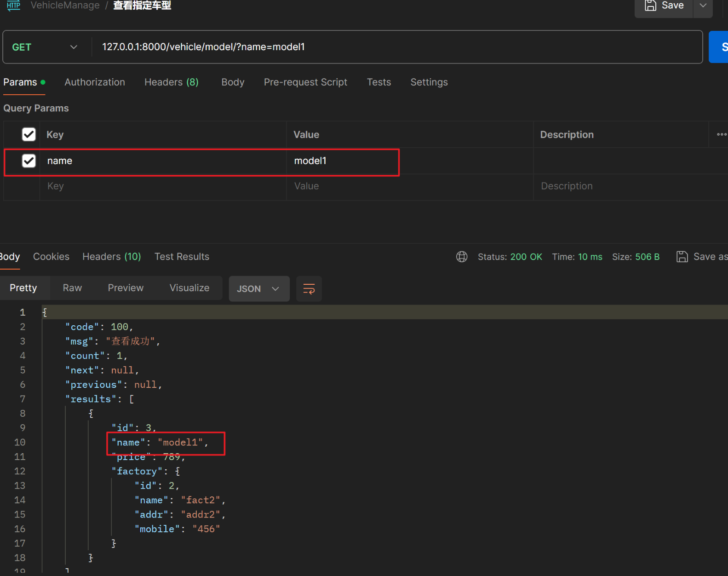Open the GET method dropdown
Screen dimensions: 728x576
(45, 47)
